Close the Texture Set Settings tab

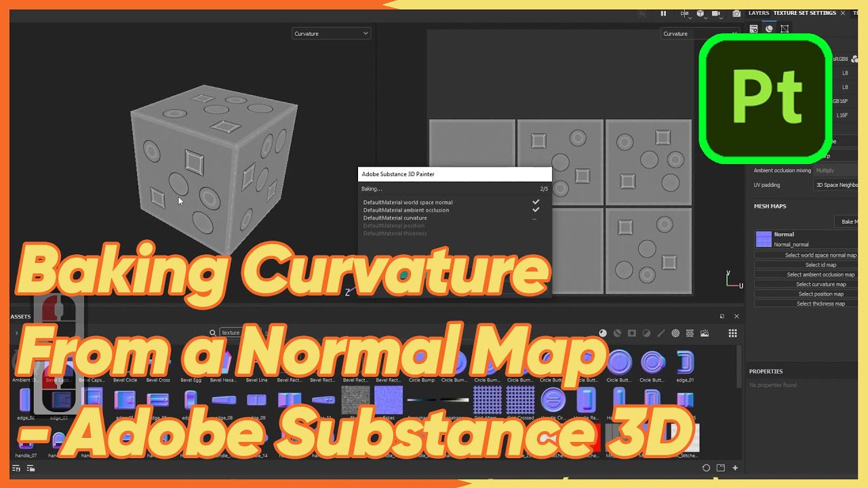[x=843, y=13]
